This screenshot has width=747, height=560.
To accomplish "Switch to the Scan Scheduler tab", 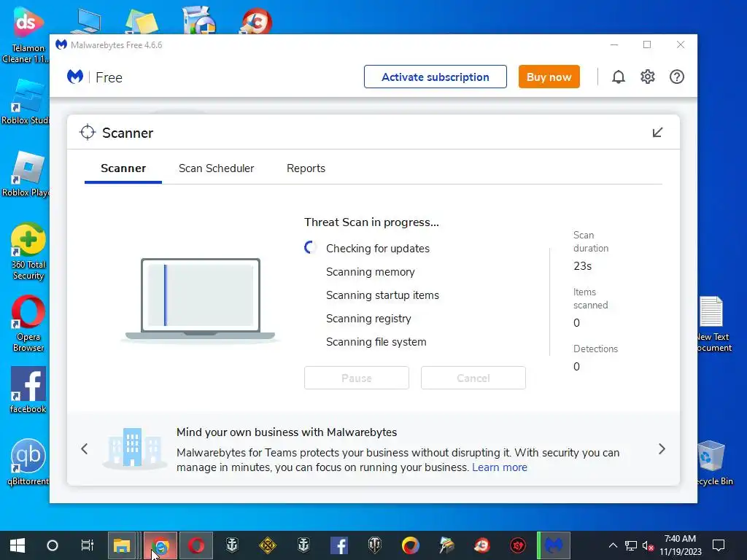I will click(x=216, y=168).
